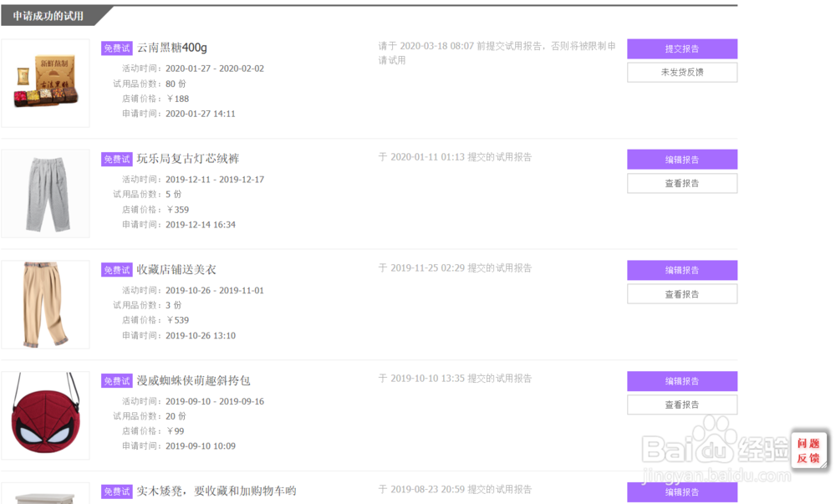Edit report for 收藏店铺送美衣

click(682, 270)
